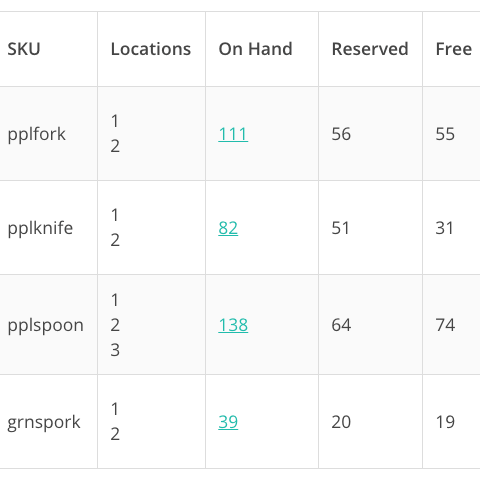The image size is (480, 480).
Task: Click the Reserved column header
Action: (370, 49)
